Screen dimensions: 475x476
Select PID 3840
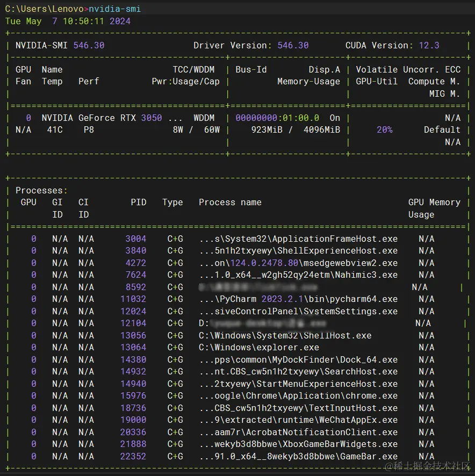(x=136, y=251)
